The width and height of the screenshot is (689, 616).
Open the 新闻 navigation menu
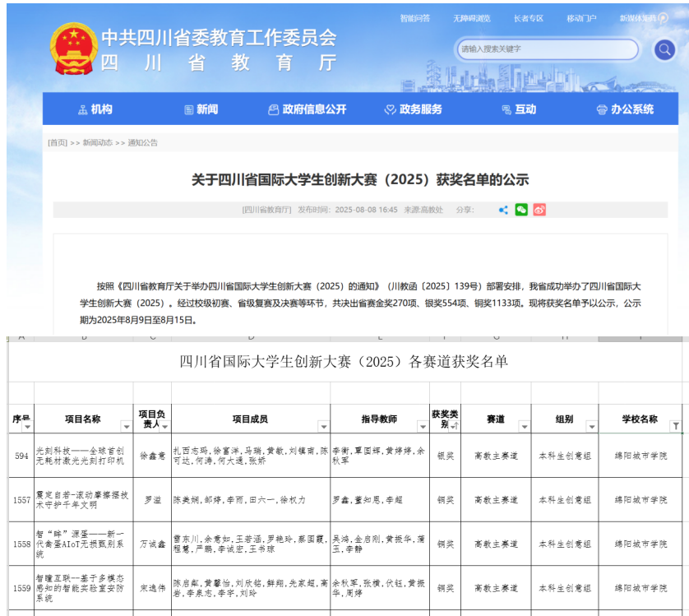pyautogui.click(x=201, y=109)
